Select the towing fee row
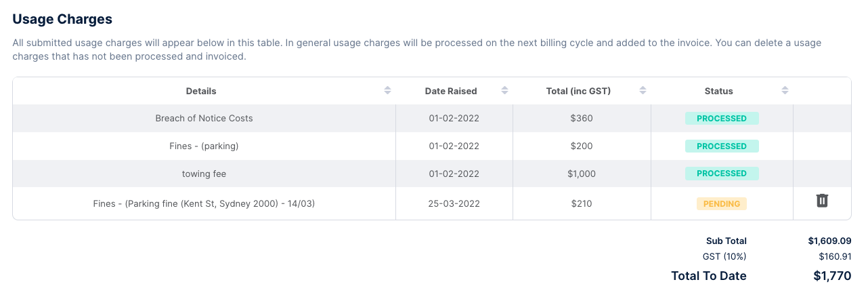 pyautogui.click(x=204, y=174)
